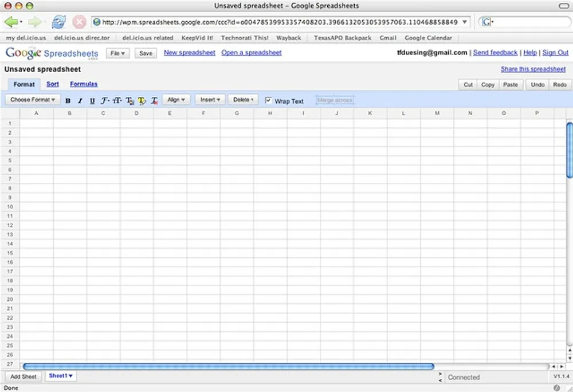
Task: Open the Align dropdown menu
Action: tap(176, 99)
